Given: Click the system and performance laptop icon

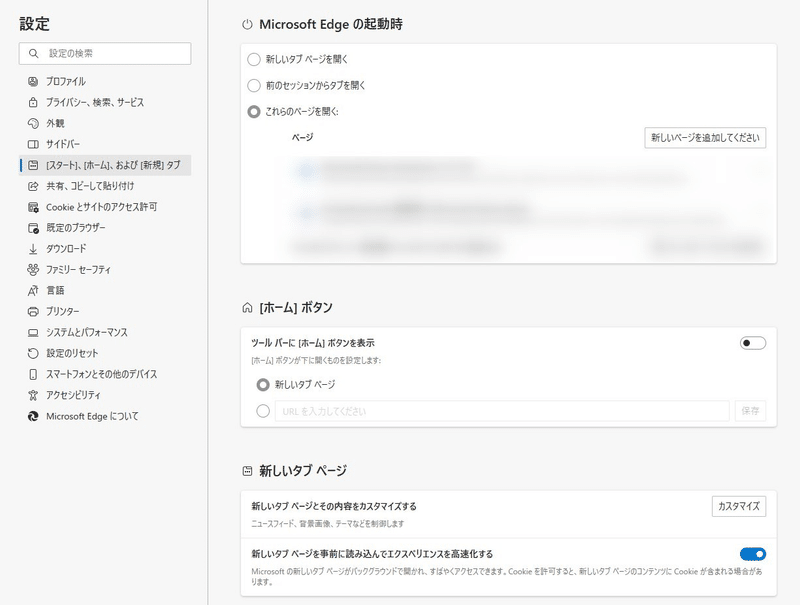Looking at the screenshot, I should click(33, 332).
